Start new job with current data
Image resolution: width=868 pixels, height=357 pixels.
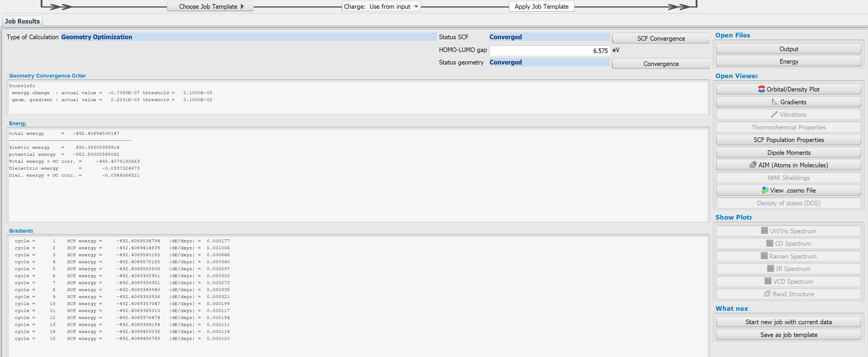788,322
